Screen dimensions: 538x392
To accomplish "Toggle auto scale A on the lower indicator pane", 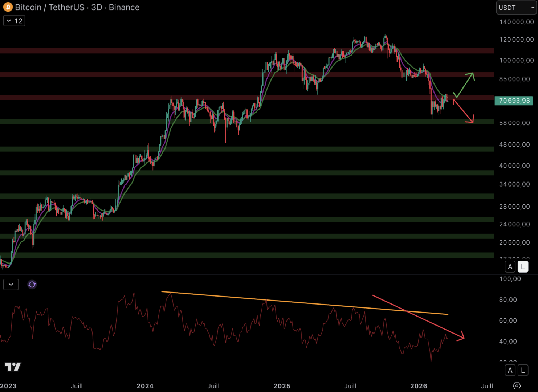I will (x=510, y=370).
